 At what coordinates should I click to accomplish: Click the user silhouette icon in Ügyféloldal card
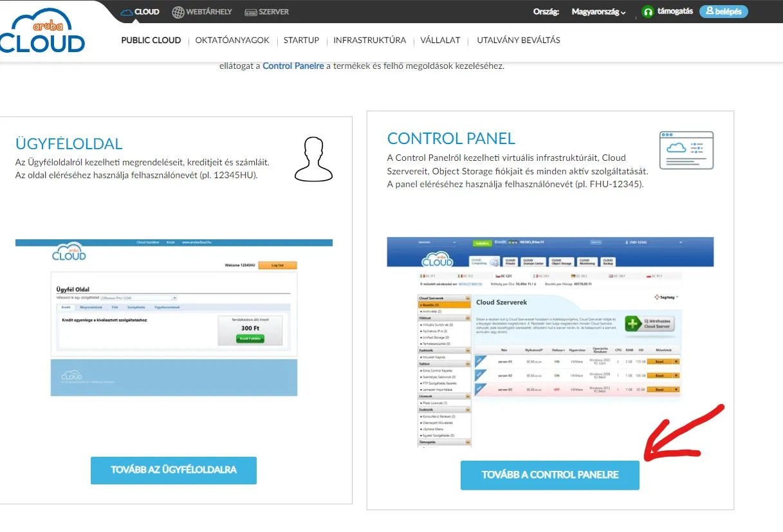tap(313, 158)
